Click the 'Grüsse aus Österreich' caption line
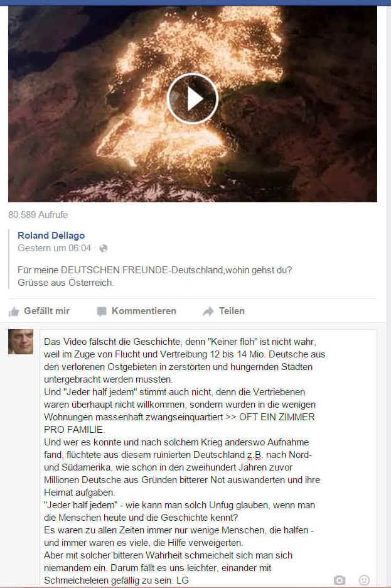 [65, 283]
